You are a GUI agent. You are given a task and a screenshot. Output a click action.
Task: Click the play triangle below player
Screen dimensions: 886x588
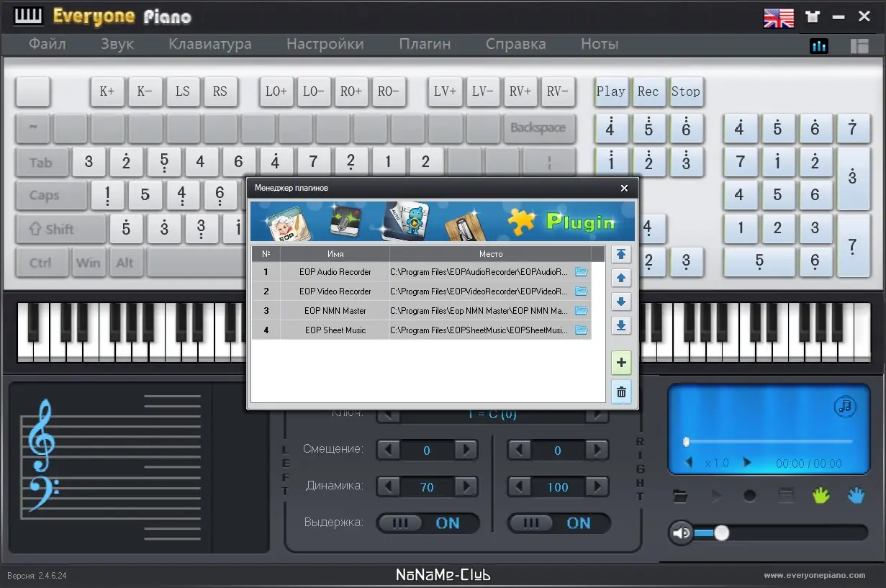click(715, 496)
